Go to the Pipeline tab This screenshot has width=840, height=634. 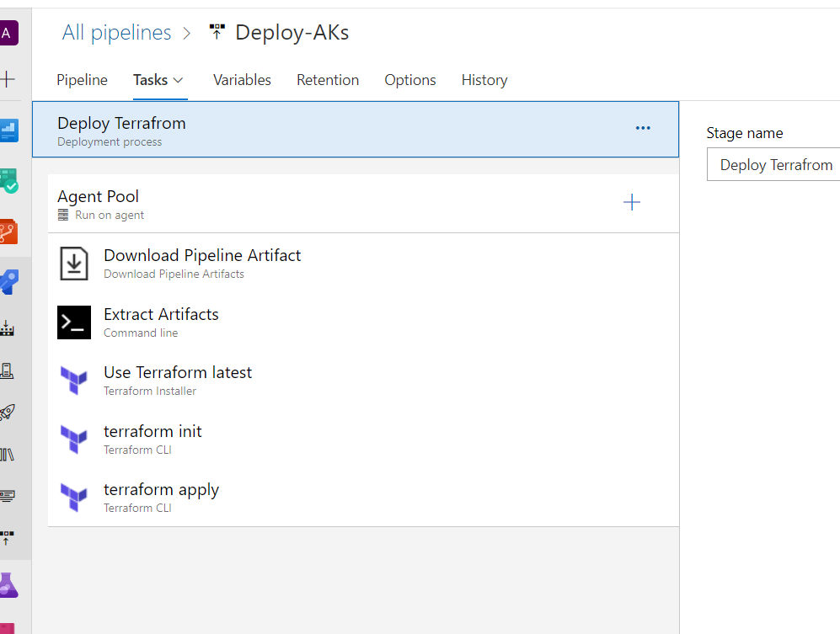(x=82, y=81)
